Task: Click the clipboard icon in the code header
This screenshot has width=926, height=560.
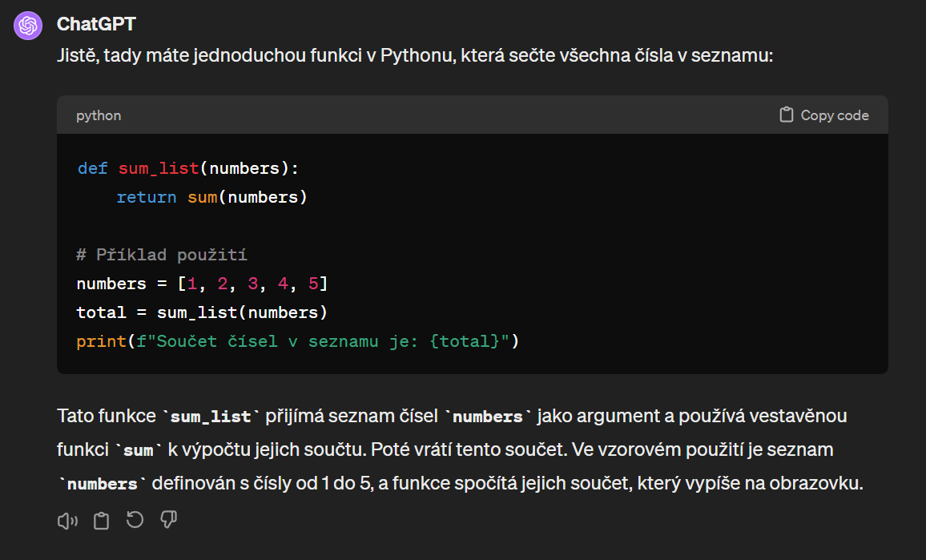Action: (x=787, y=115)
